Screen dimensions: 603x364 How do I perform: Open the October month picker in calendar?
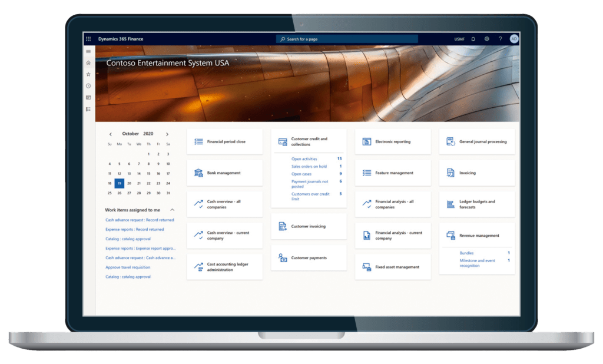[x=130, y=134]
